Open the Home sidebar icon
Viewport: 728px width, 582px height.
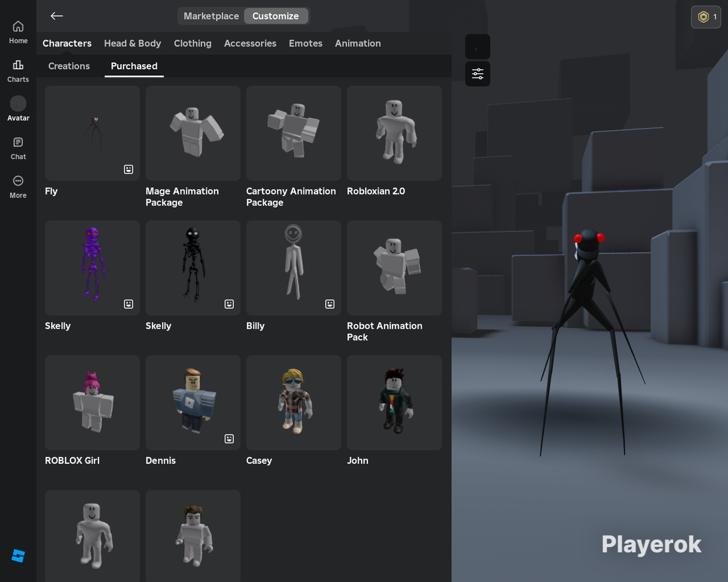(18, 27)
